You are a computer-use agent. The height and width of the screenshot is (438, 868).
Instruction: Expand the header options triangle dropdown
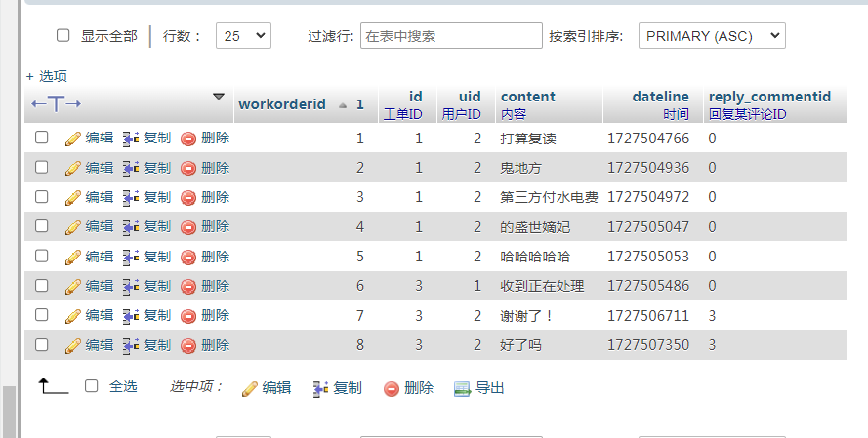point(218,97)
